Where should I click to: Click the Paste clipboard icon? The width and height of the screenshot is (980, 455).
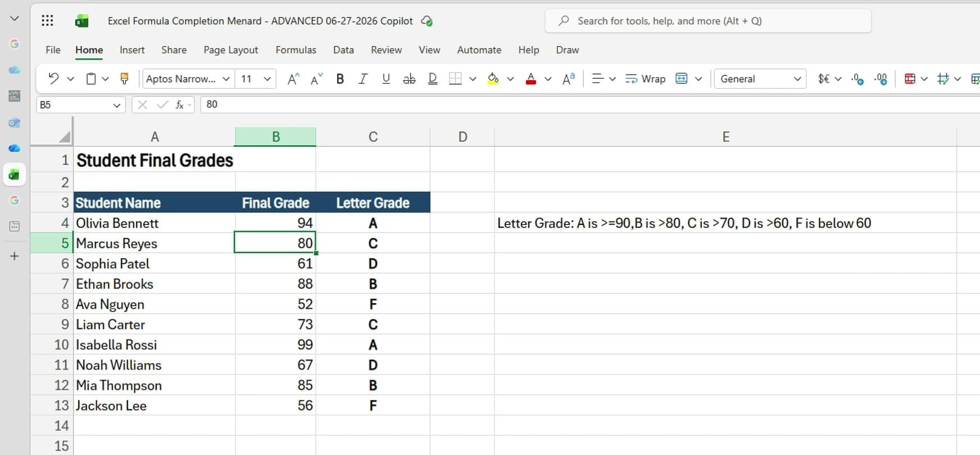[90, 79]
